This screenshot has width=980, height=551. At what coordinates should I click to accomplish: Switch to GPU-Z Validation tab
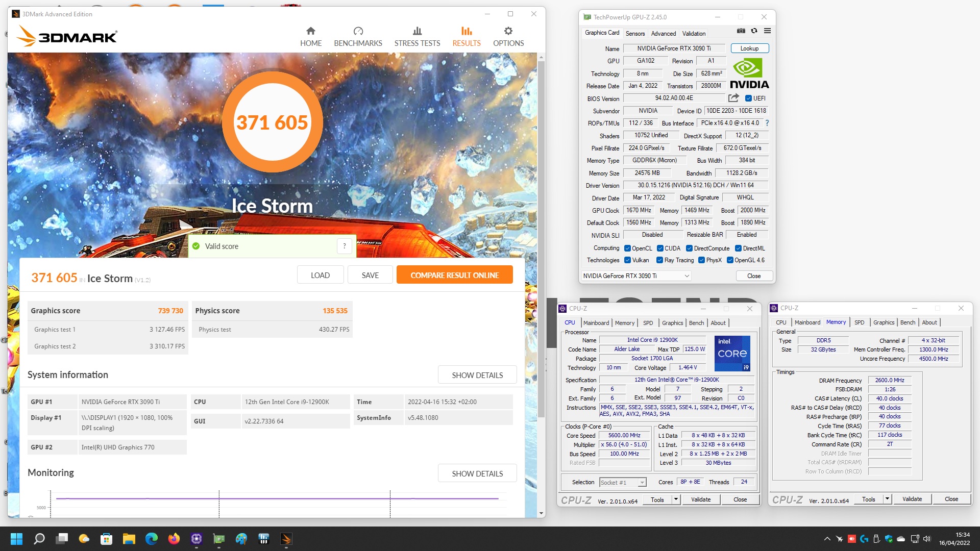[694, 34]
